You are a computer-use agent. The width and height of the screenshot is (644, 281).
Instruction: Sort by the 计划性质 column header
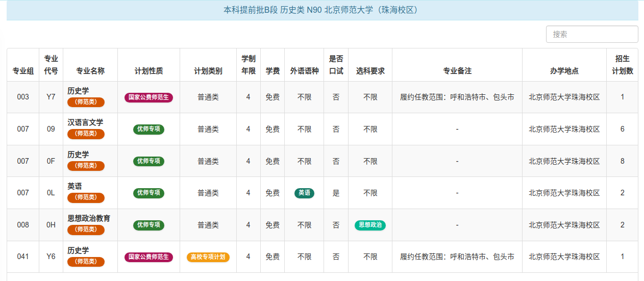click(x=149, y=65)
